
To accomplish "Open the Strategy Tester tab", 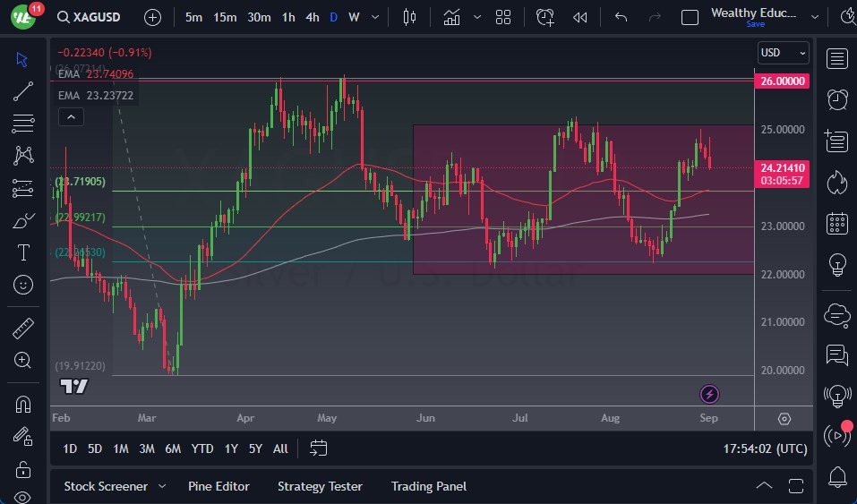I will click(x=320, y=486).
